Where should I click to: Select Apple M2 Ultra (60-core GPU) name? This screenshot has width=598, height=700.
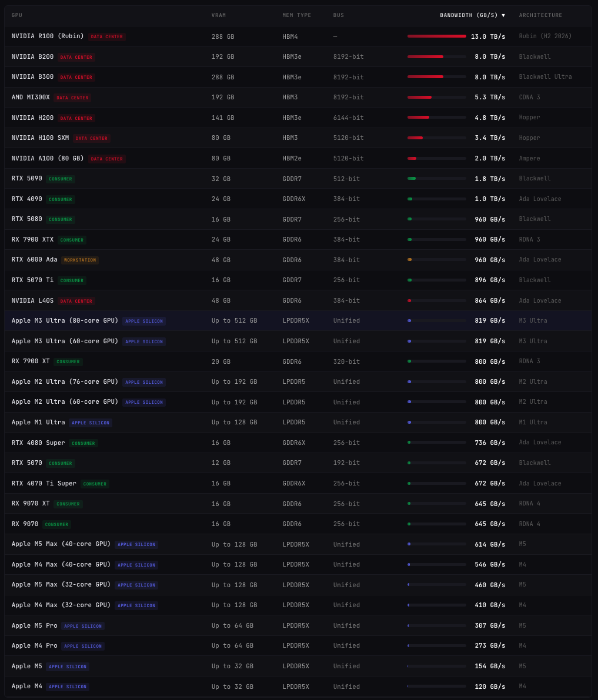click(x=65, y=402)
